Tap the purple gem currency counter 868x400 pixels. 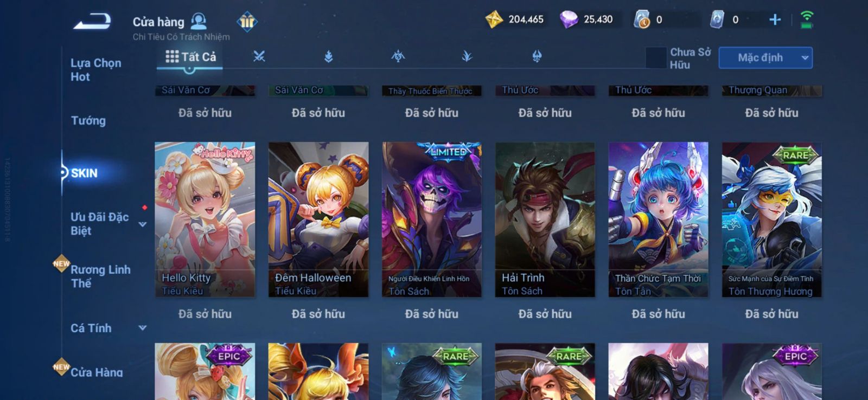586,20
